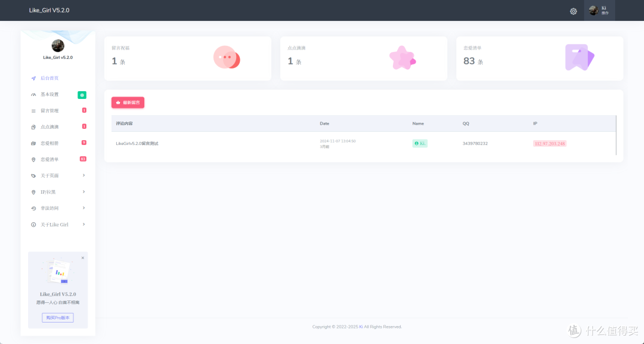Screen dimensions: 644x344
Task: Click the red badge 9 beside 恋爱相册
Action: [84, 142]
